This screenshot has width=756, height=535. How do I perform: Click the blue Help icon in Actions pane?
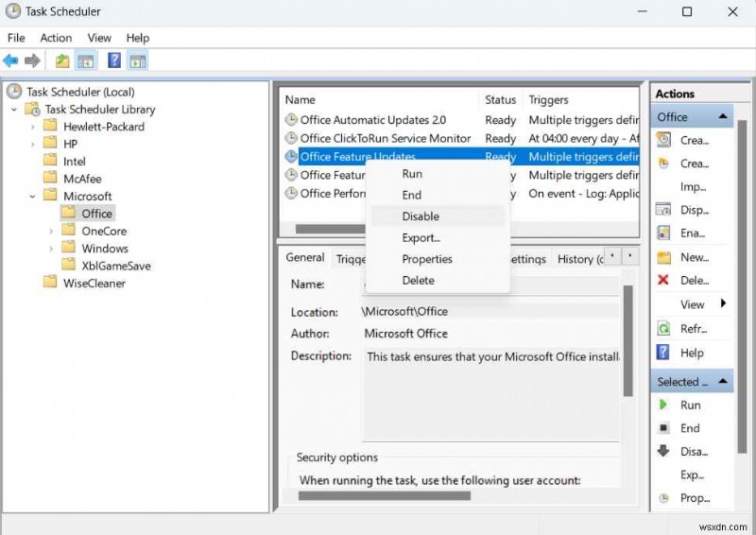tap(663, 353)
